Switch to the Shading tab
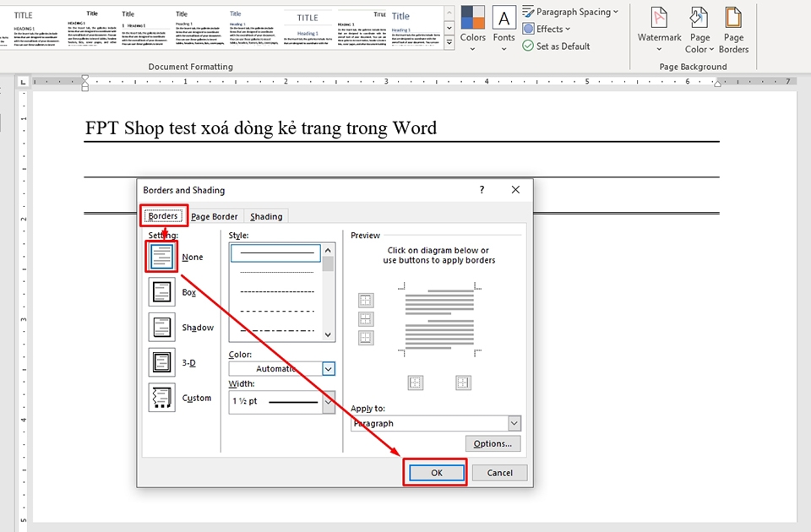The width and height of the screenshot is (811, 532). pos(266,216)
